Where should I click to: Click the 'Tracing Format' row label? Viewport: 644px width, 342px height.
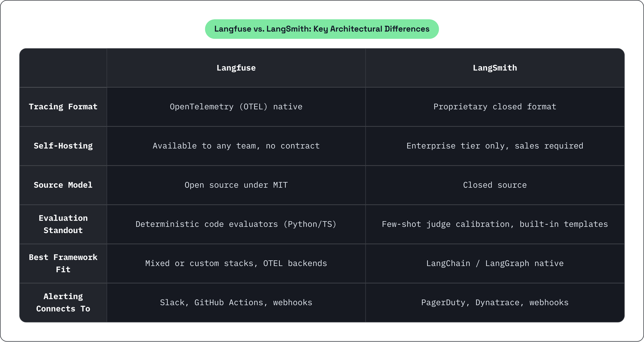(x=63, y=107)
